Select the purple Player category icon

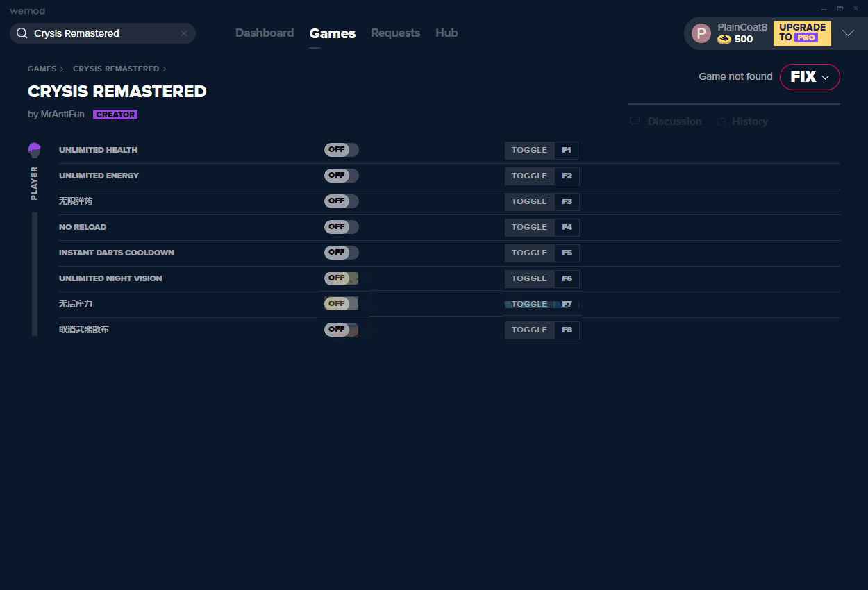pos(34,150)
